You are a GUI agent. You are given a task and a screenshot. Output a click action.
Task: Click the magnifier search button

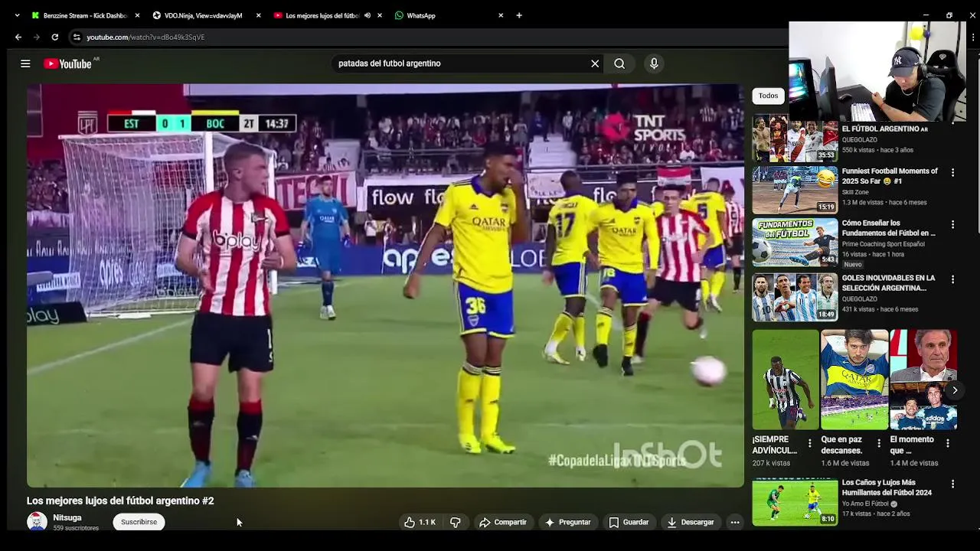619,64
